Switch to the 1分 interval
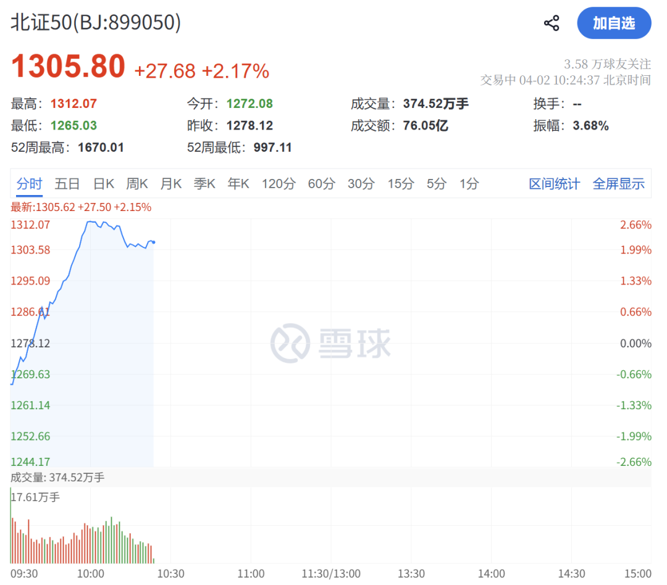 pyautogui.click(x=469, y=184)
